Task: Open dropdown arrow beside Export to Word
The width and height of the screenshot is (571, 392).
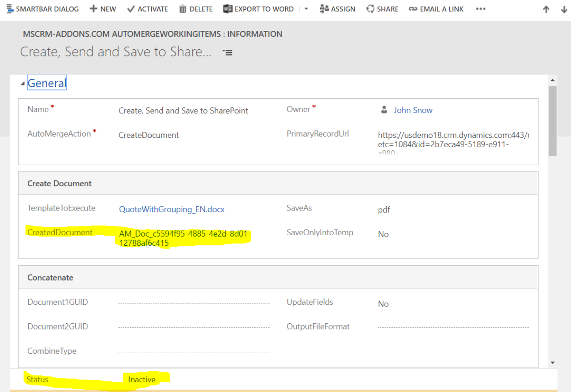Action: [306, 9]
